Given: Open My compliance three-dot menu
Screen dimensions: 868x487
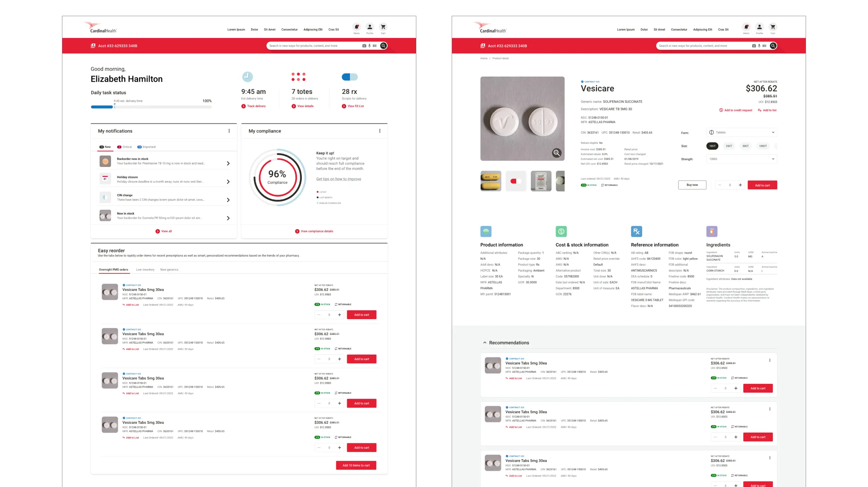Looking at the screenshot, I should click(x=380, y=131).
